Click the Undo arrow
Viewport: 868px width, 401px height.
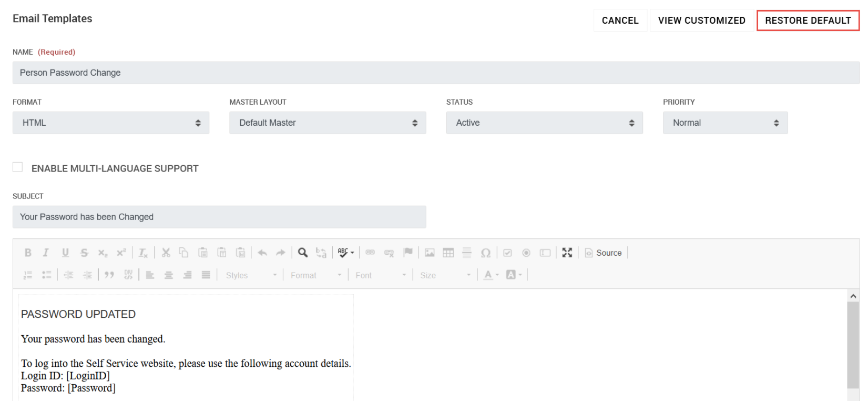click(262, 253)
